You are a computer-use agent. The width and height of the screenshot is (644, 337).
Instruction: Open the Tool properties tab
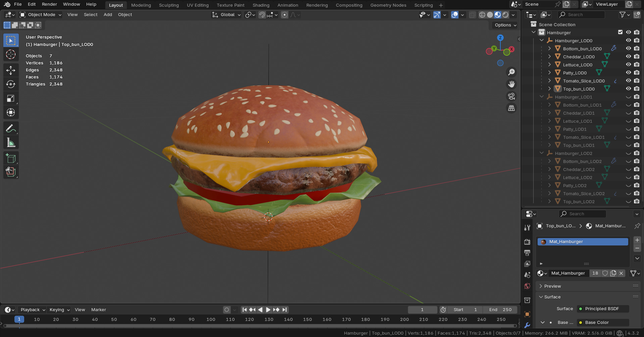(x=527, y=228)
